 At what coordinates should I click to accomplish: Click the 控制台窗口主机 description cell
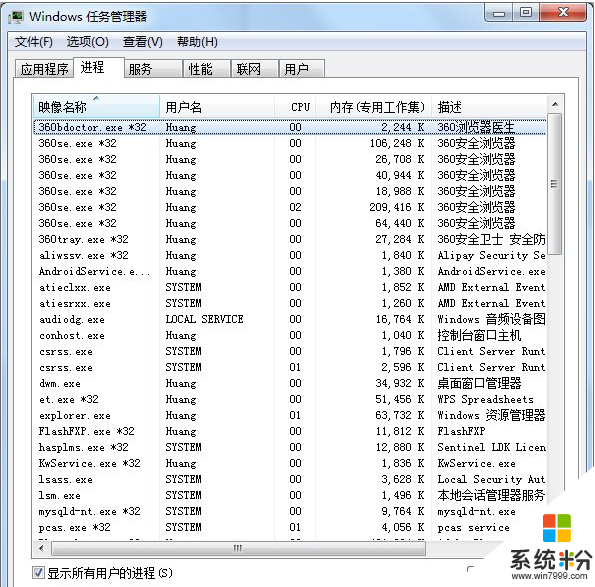click(479, 335)
